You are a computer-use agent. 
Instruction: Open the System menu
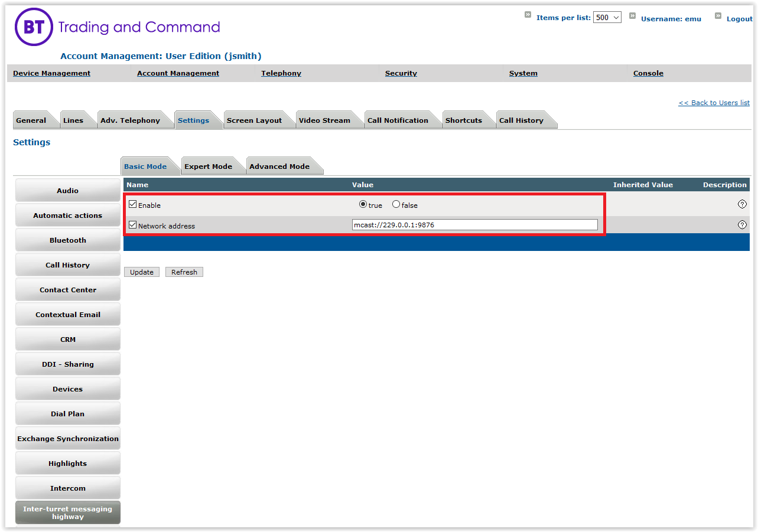523,73
